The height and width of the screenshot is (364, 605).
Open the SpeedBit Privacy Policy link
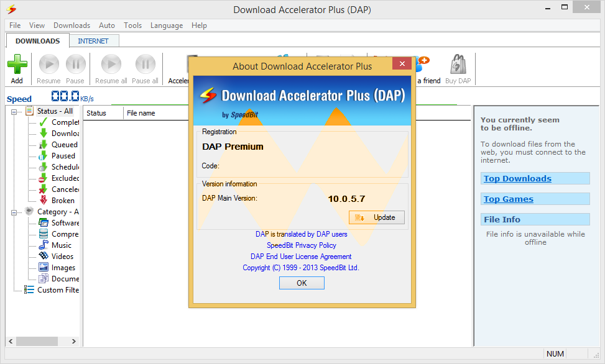pos(302,245)
